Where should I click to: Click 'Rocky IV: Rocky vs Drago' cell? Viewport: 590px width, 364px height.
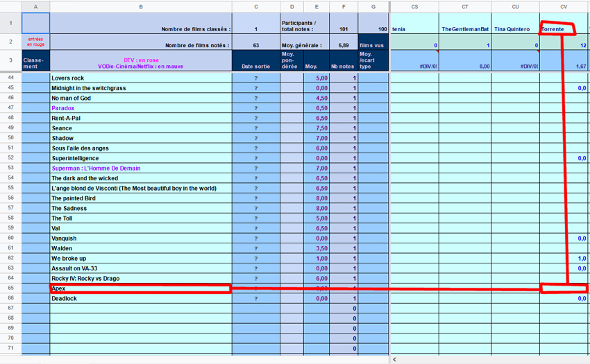point(141,278)
